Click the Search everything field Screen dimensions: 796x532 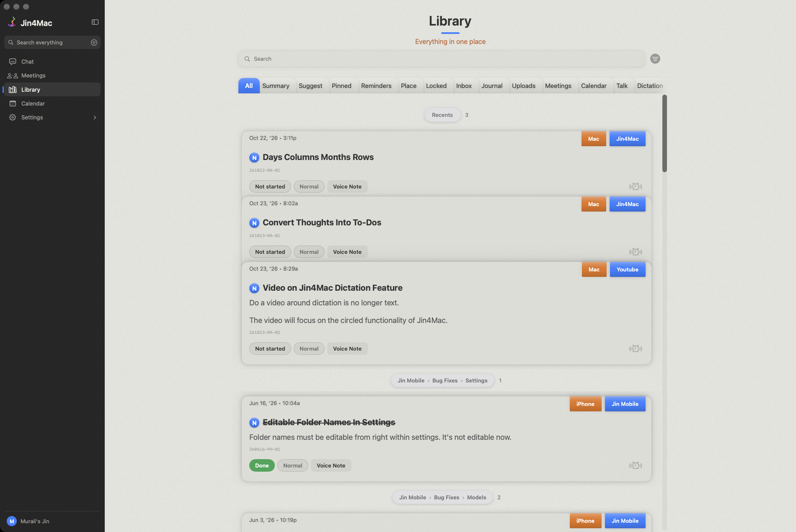click(x=52, y=42)
